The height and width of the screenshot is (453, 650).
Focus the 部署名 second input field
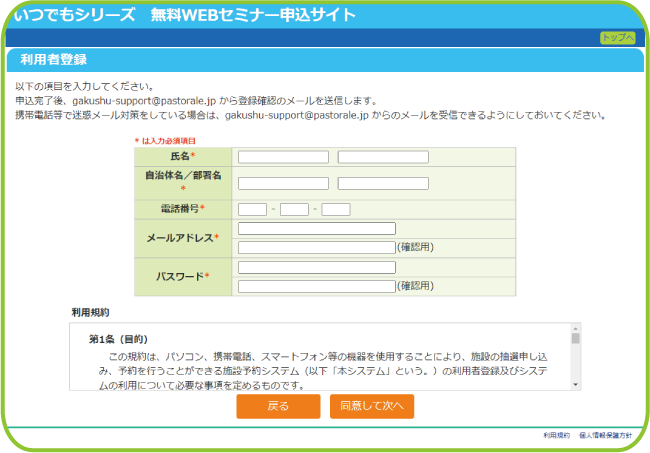click(383, 184)
